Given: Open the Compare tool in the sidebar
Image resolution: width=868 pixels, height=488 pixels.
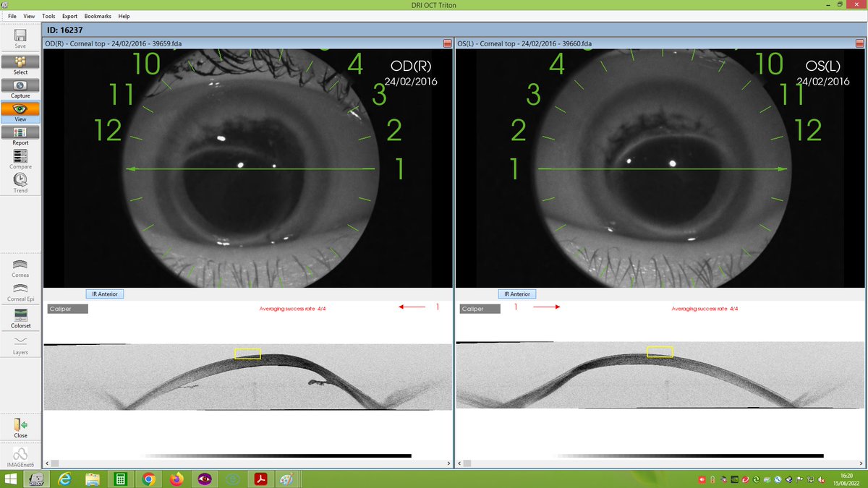Looking at the screenshot, I should point(20,155).
